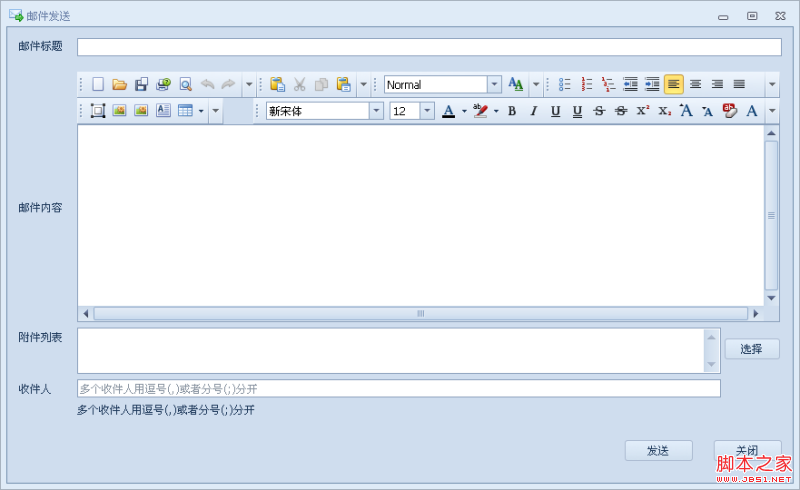This screenshot has width=800, height=490.
Task: Open Print Preview with magnifier icon
Action: (185, 85)
